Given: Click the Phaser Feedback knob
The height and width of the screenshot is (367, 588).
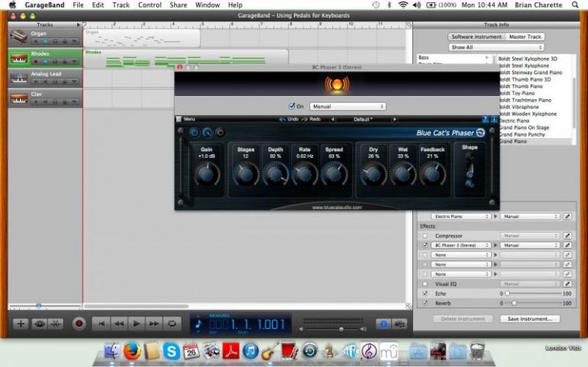Looking at the screenshot, I should (432, 174).
